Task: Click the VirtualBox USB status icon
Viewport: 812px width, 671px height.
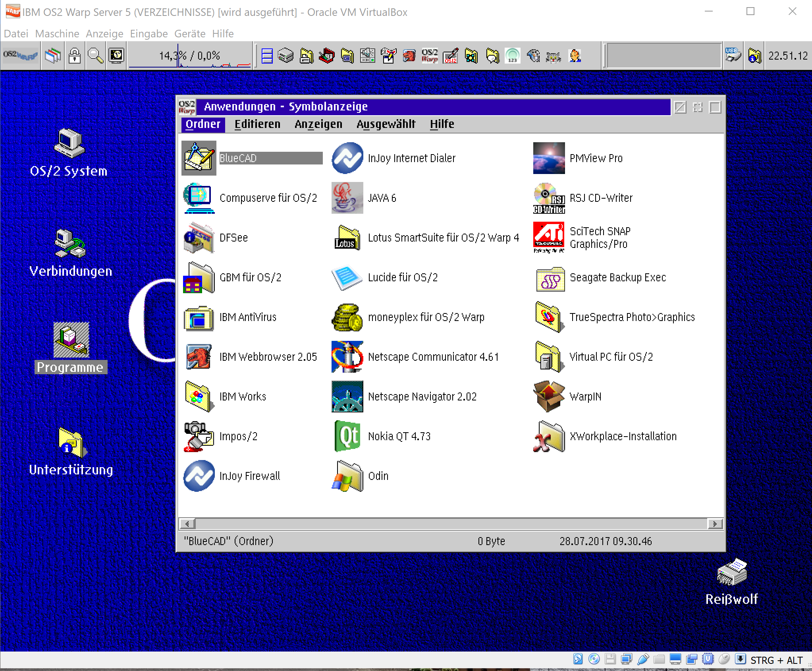Action: (x=643, y=659)
